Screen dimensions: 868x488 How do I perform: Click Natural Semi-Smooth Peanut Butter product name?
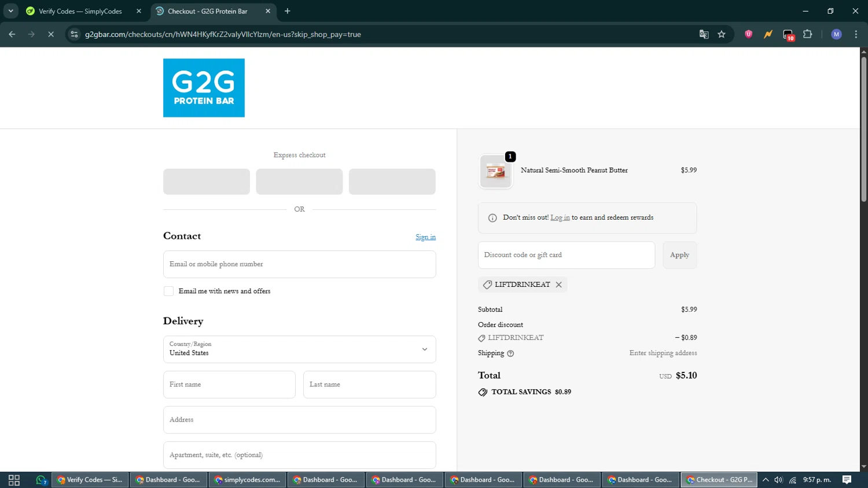[x=574, y=170]
